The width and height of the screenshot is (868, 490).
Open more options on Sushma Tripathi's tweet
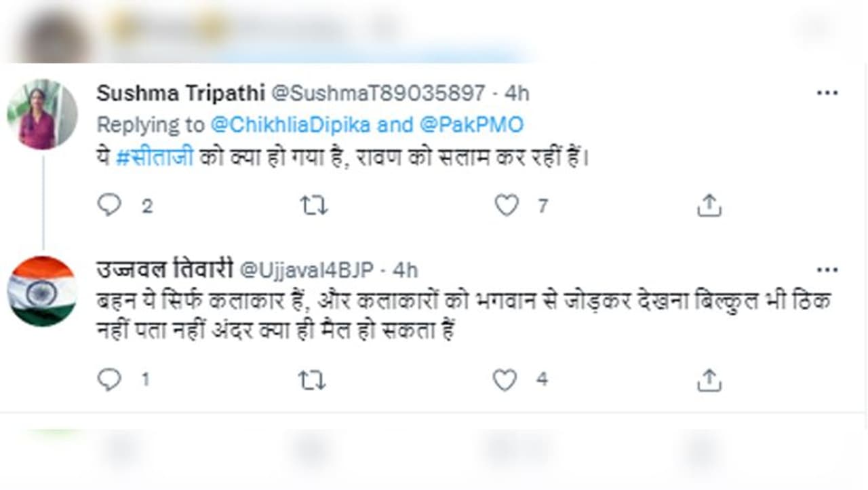click(x=827, y=94)
